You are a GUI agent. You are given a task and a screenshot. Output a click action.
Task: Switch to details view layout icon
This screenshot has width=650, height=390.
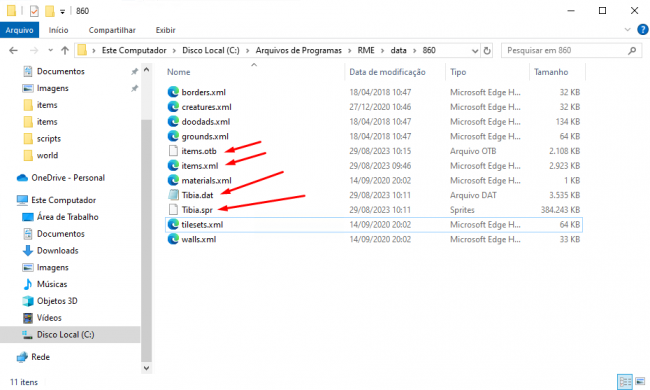tap(625, 381)
